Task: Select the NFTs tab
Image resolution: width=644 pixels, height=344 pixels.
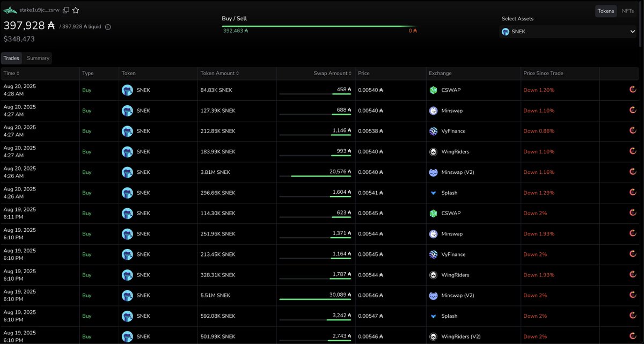Action: click(x=627, y=11)
